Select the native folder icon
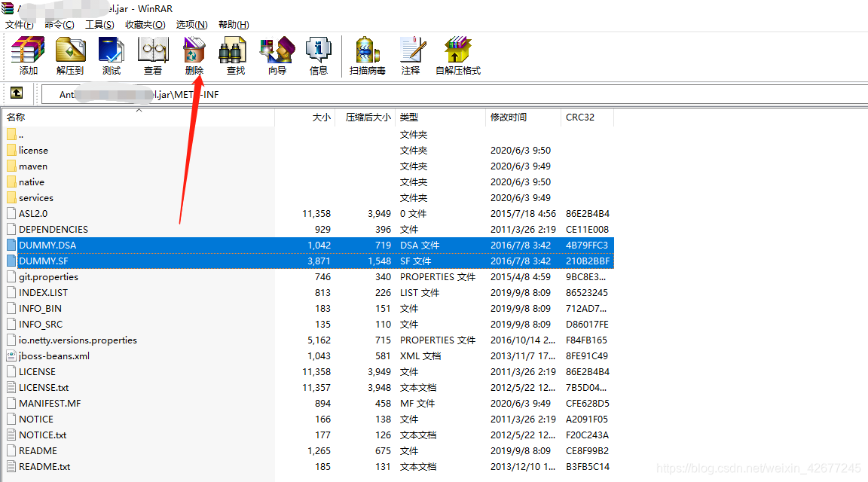 [x=11, y=182]
